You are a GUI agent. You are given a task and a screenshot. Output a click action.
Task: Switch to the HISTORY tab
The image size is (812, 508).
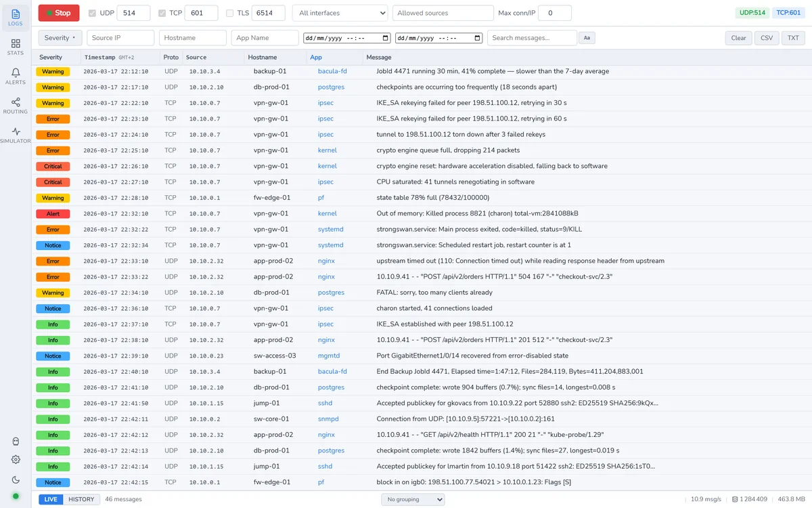81,499
